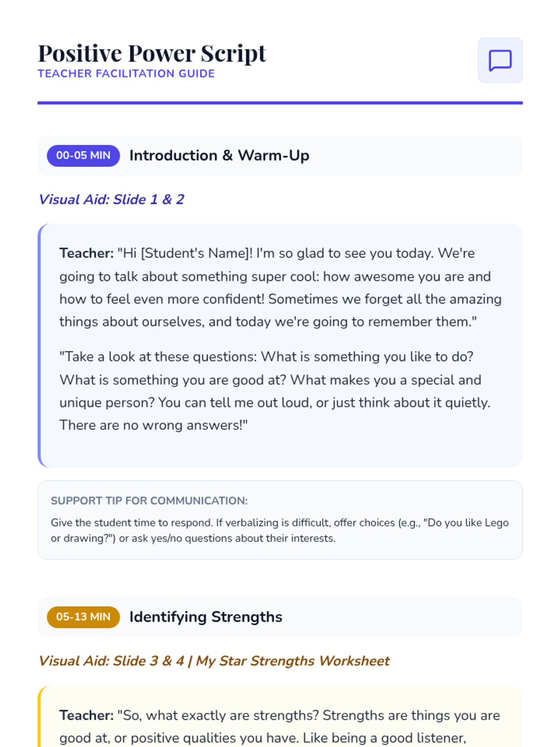Click the "There are no wrong answers!" line
This screenshot has width=560, height=747.
pos(153,425)
